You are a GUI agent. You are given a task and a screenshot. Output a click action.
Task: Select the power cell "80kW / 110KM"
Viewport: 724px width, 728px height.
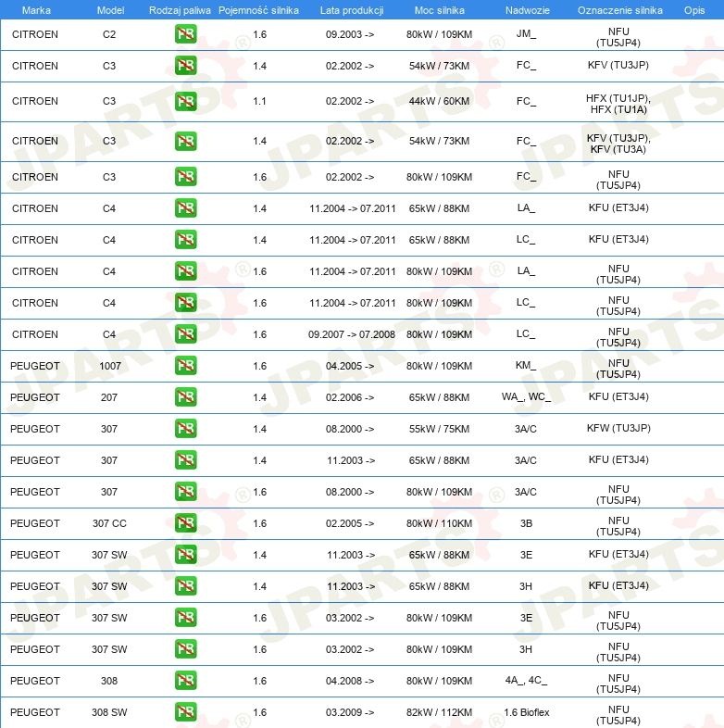[x=439, y=523]
